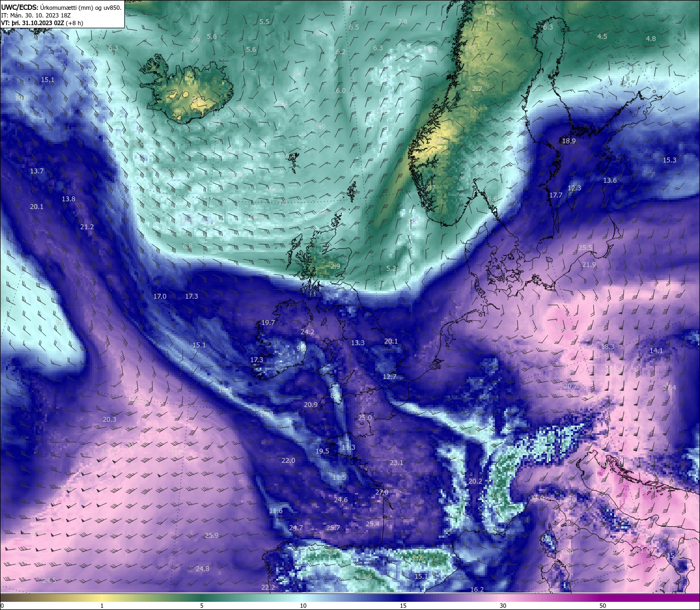Image resolution: width=700 pixels, height=610 pixels.
Task: Click the 25.9 value label
Action: 212,535
